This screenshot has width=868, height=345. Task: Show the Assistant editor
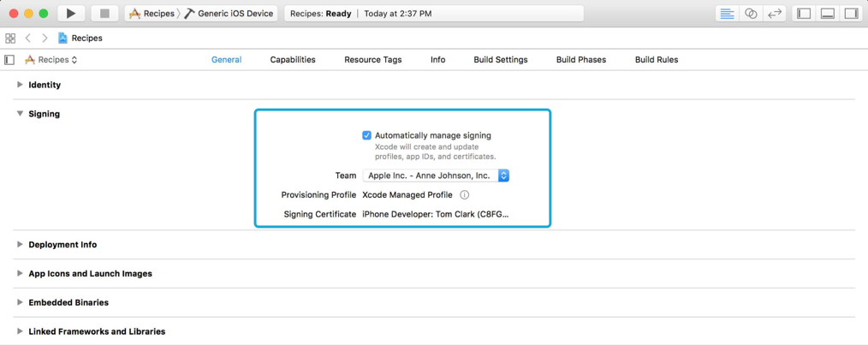coord(751,14)
